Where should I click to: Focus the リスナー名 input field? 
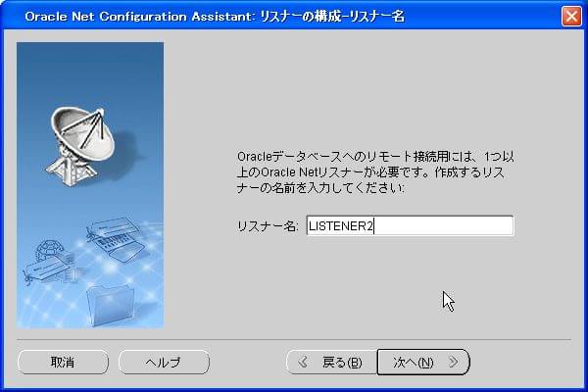coord(410,225)
